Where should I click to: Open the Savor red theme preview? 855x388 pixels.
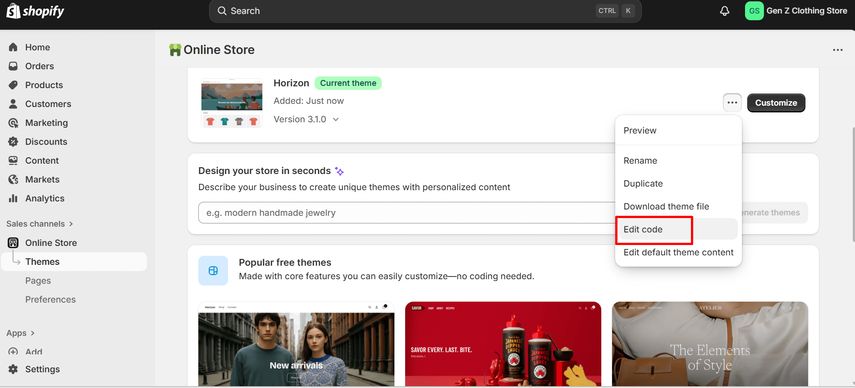click(x=503, y=344)
